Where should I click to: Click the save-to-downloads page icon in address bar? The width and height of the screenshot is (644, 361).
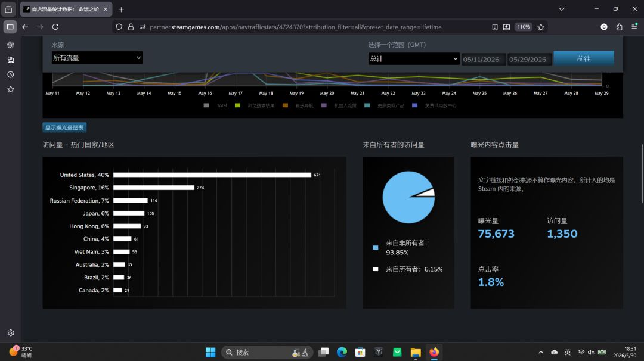[x=506, y=27]
